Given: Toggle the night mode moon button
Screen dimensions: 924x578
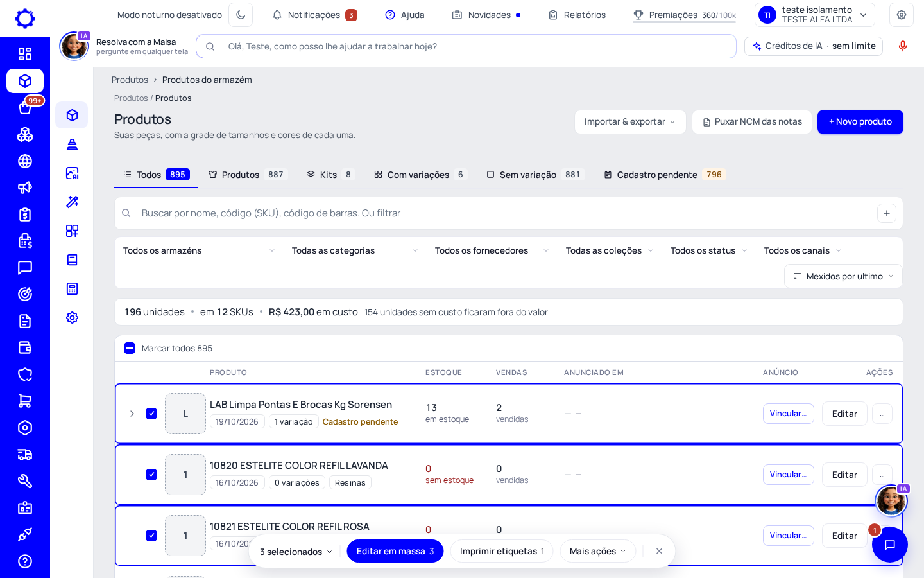Looking at the screenshot, I should pos(241,15).
